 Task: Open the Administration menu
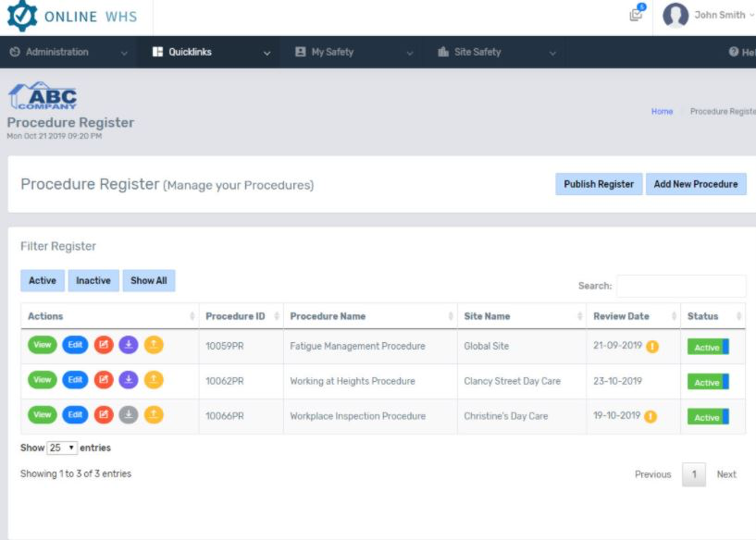tap(57, 52)
